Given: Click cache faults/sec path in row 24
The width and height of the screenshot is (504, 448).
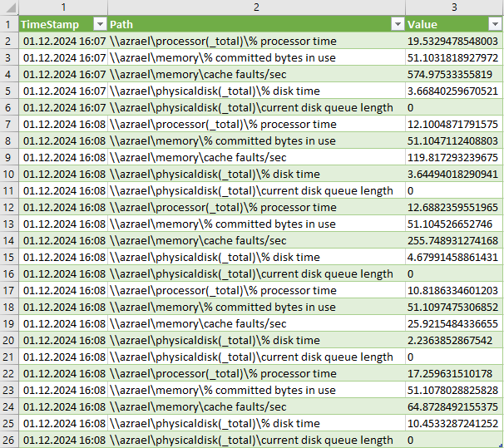Looking at the screenshot, I should [x=198, y=407].
